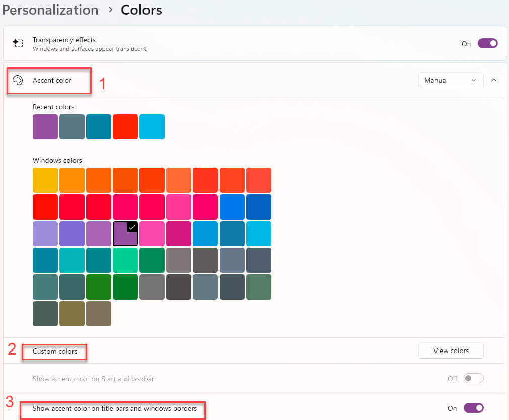Pick the red swatch in Recent colors
The height and width of the screenshot is (420, 509).
coord(125,127)
